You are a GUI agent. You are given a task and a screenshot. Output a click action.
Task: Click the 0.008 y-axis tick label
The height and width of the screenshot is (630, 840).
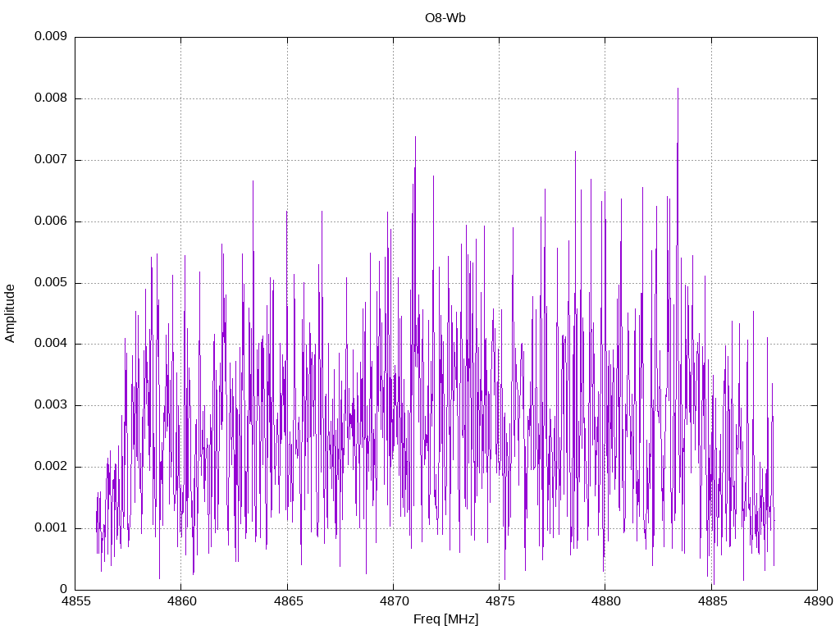(51, 98)
